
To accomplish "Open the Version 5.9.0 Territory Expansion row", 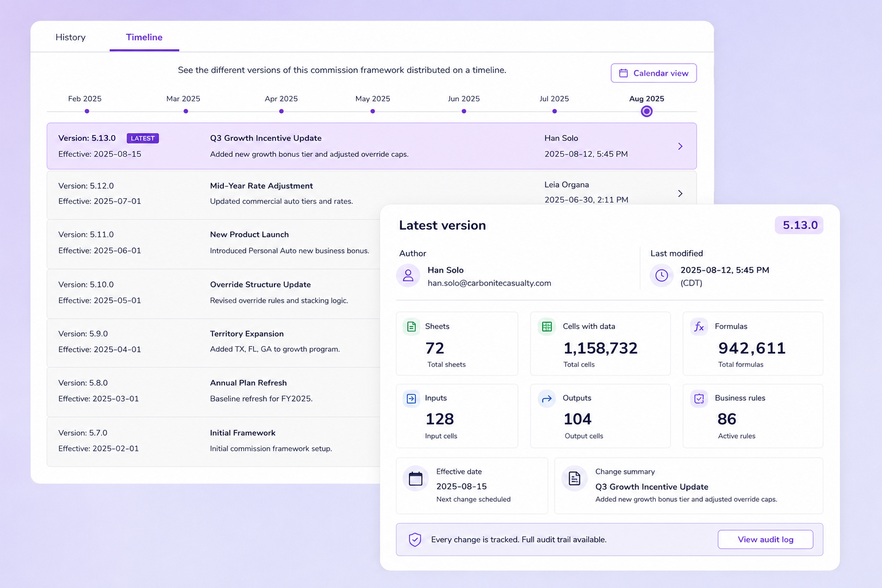I will pos(214,342).
